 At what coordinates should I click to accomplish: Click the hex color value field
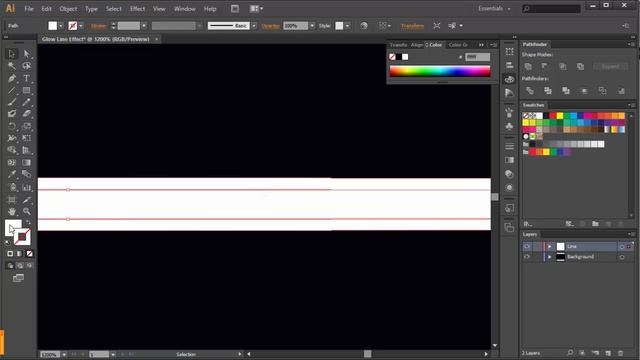pos(478,57)
